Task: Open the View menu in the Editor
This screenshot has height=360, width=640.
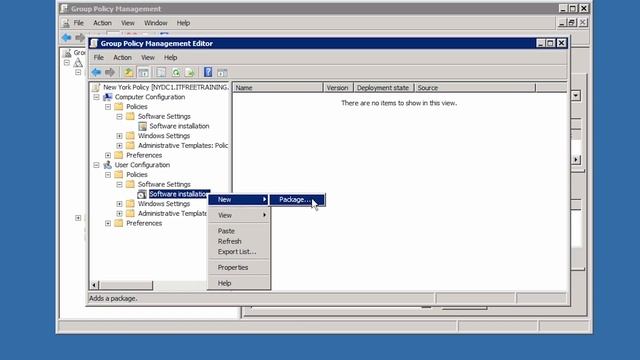Action: click(148, 58)
